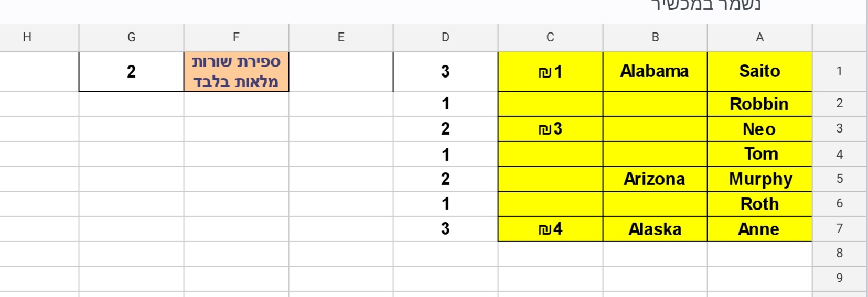This screenshot has height=297, width=868.
Task: Select row 7 header
Action: 839,228
